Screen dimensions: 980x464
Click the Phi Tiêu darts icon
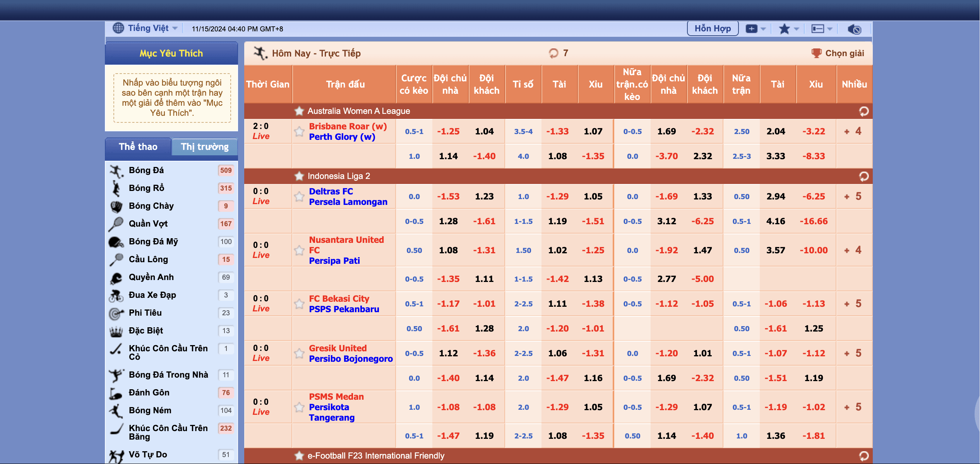pyautogui.click(x=116, y=313)
